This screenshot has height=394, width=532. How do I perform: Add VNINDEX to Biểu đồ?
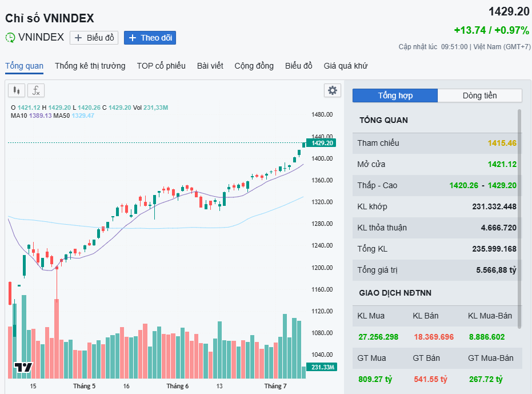(94, 38)
